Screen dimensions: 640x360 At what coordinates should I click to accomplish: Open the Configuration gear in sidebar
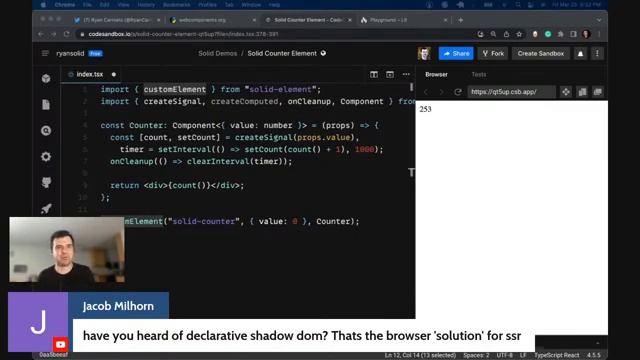[x=46, y=156]
